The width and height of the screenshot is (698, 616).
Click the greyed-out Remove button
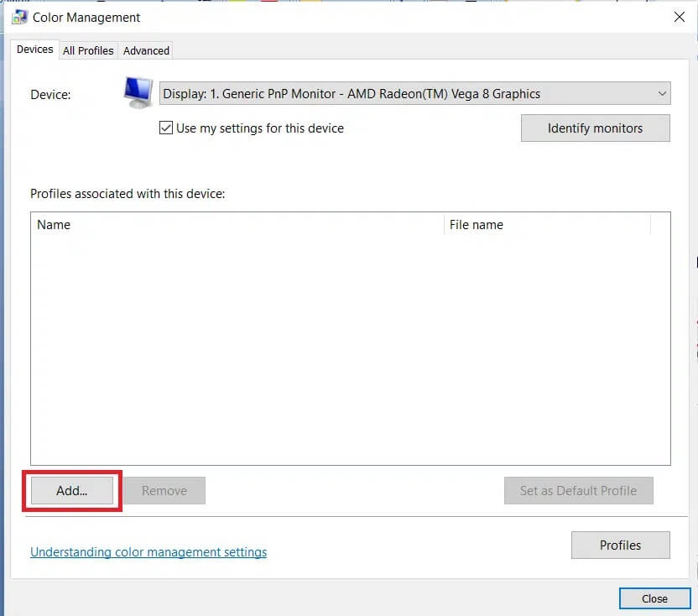point(164,491)
